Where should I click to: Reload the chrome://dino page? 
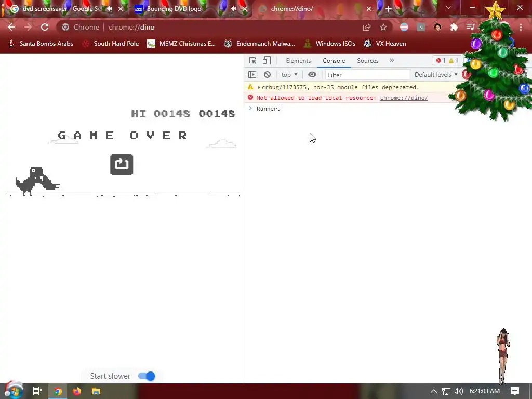(45, 27)
